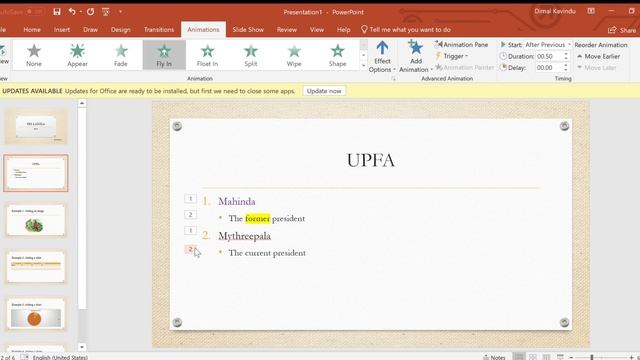The image size is (640, 360).
Task: Open Animation group dialog launcher
Action: (x=393, y=78)
